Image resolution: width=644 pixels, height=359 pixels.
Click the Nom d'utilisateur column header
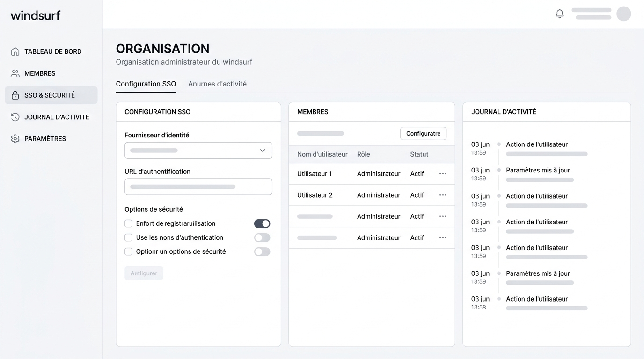pos(322,154)
